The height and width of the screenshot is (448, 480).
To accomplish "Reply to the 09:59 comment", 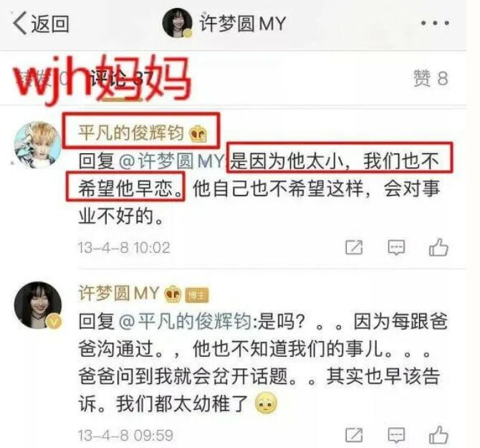I will (x=396, y=435).
